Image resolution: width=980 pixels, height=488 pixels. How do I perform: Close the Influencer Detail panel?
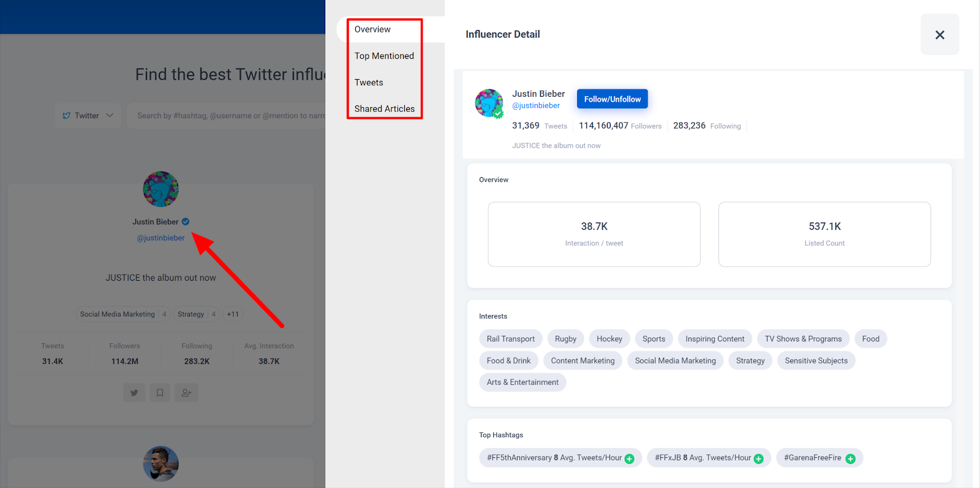tap(940, 35)
